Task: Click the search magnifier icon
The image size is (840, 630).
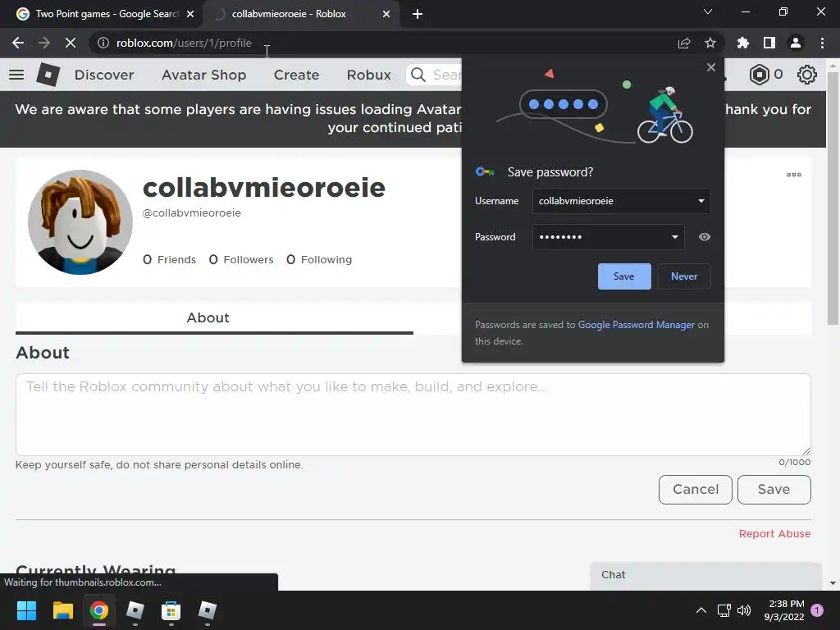Action: point(418,75)
